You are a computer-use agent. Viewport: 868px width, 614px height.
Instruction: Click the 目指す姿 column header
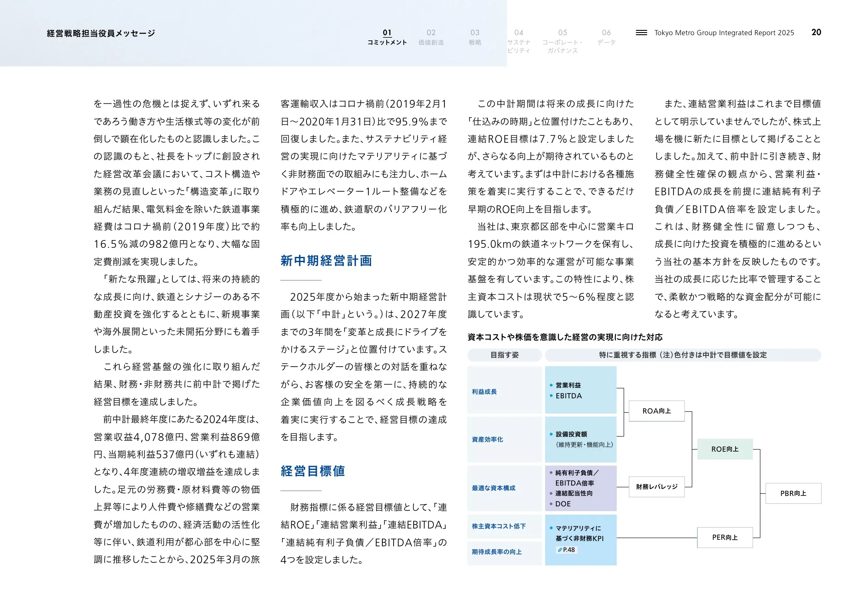(504, 355)
